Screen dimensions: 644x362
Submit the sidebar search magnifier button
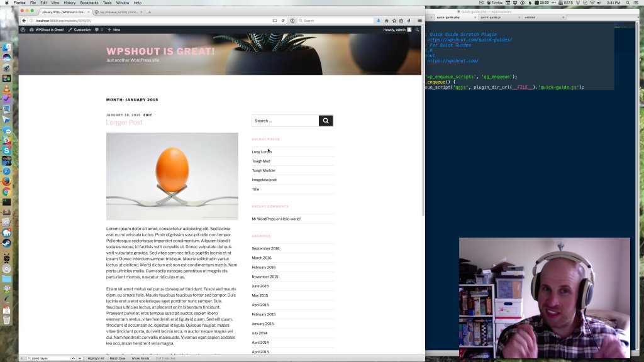pos(326,121)
